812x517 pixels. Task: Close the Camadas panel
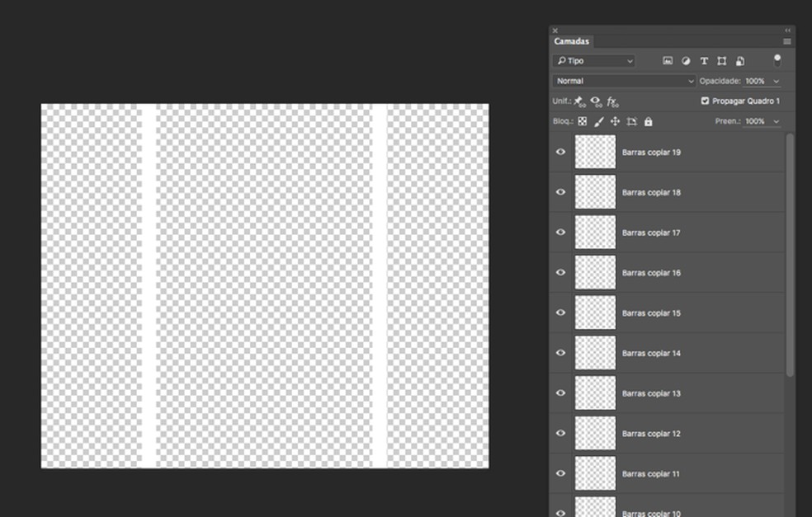(555, 31)
